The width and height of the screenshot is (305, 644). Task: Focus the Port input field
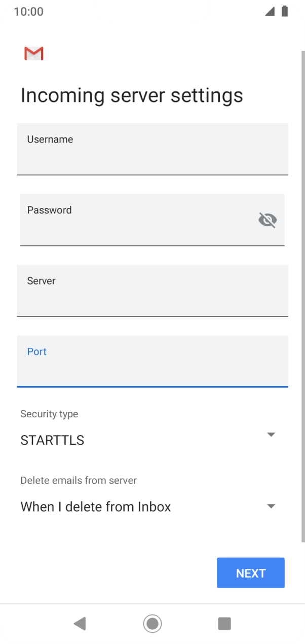click(152, 361)
